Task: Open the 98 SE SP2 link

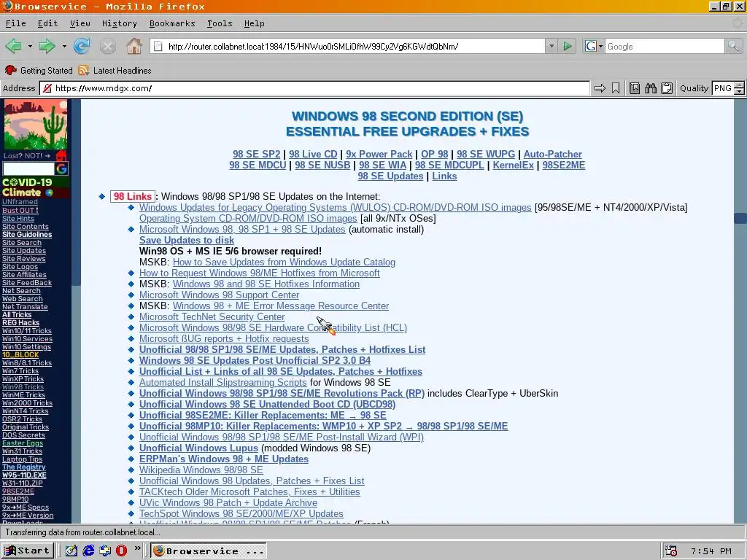Action: point(256,155)
